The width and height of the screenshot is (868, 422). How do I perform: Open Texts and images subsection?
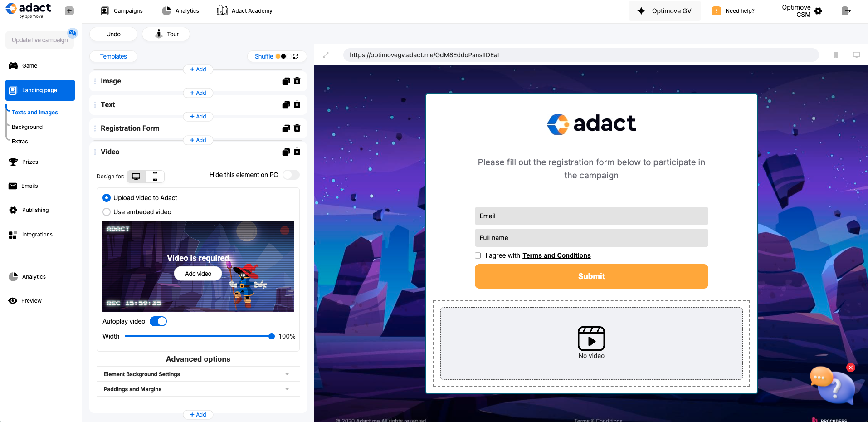pyautogui.click(x=35, y=113)
